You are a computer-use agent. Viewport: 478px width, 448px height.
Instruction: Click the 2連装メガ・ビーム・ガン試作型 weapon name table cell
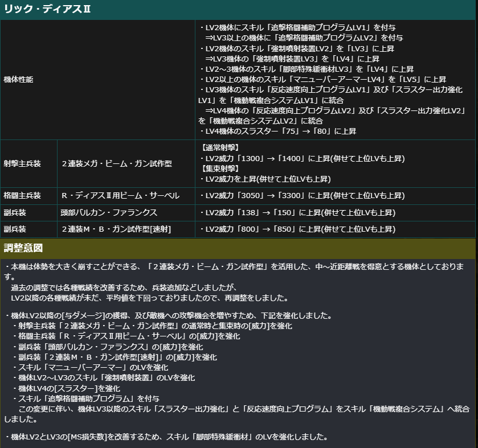pos(116,163)
